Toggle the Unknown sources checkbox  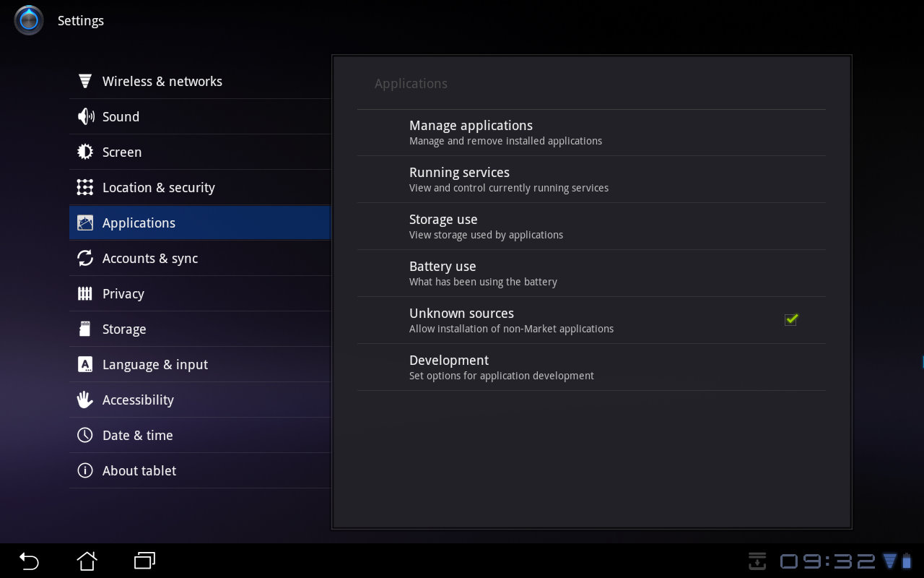791,319
